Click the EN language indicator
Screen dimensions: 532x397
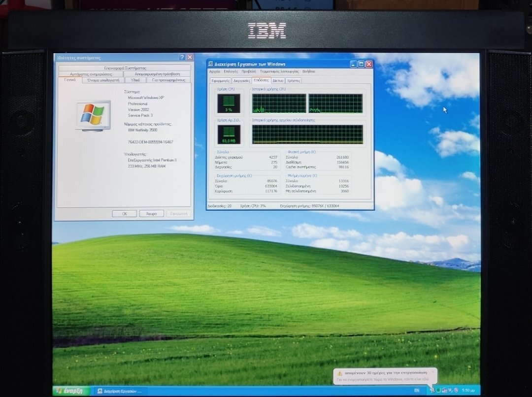(417, 390)
